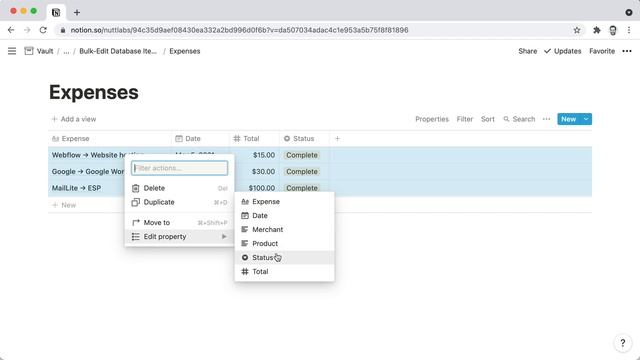Select Date in the property submenu
Screen dimensions: 640x360
(x=284, y=216)
